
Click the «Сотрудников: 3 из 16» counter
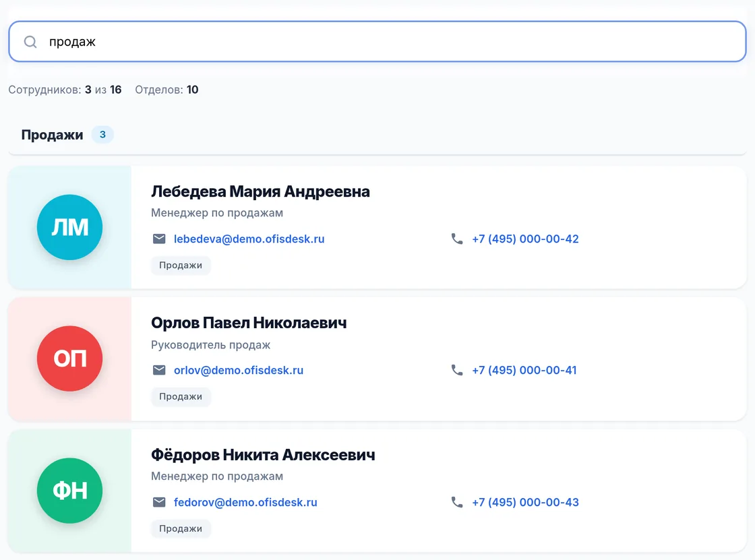65,90
